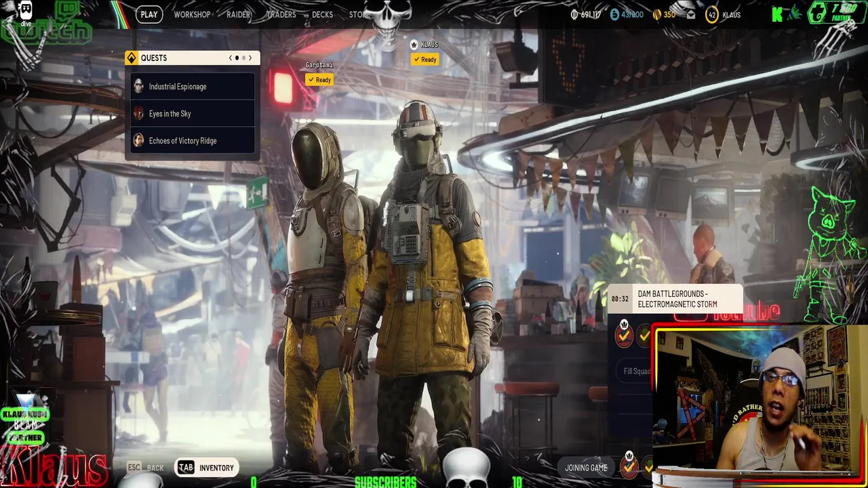Open the Industrial Espionage quest
Image resolution: width=868 pixels, height=488 pixels.
pyautogui.click(x=193, y=87)
